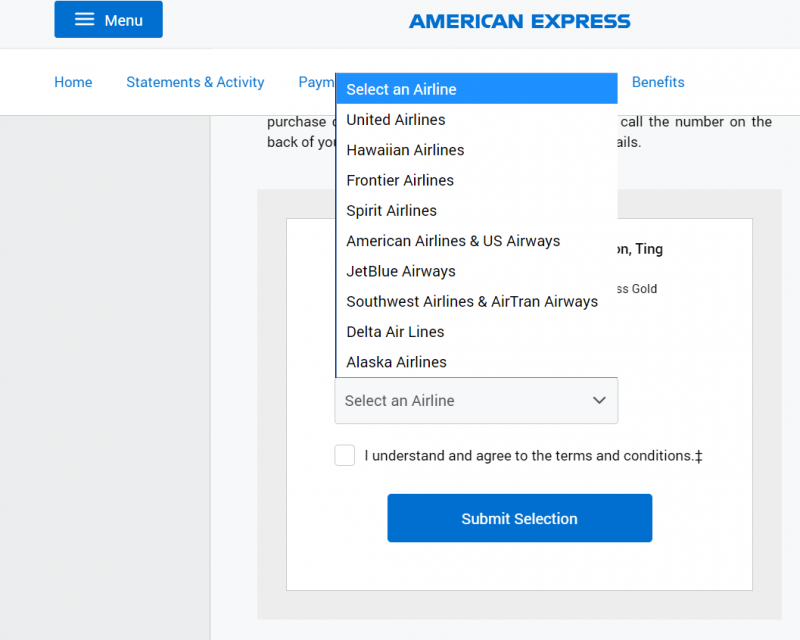Image resolution: width=800 pixels, height=640 pixels.
Task: Check the terms and conditions agreement box
Action: pos(345,456)
